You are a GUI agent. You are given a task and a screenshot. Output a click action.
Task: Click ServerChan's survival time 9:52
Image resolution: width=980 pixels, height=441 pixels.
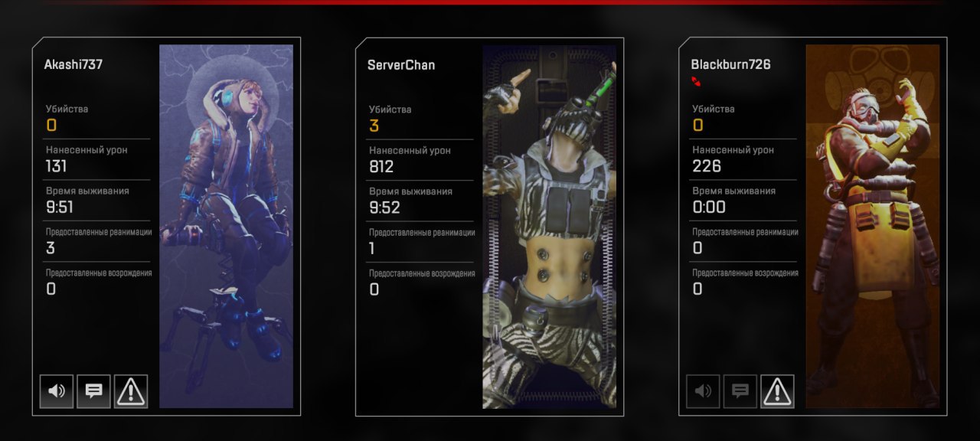[384, 207]
